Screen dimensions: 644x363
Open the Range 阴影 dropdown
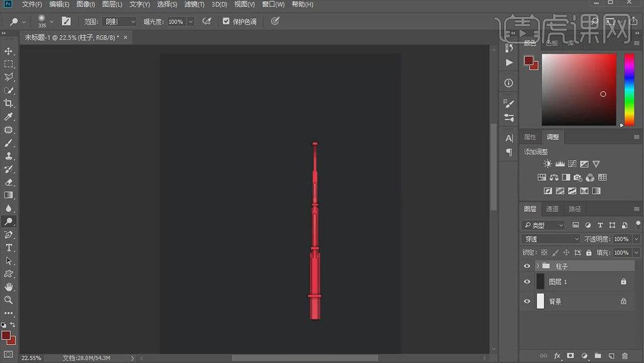tap(119, 21)
